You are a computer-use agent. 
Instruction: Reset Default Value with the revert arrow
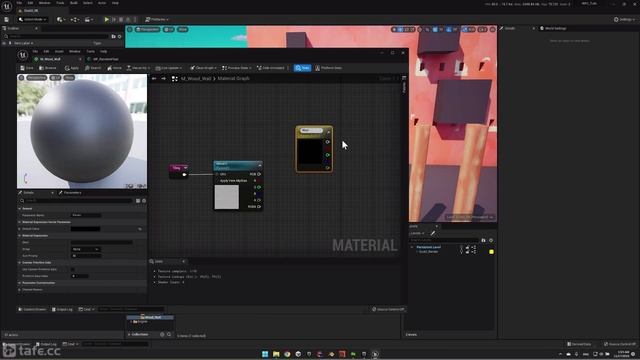[140, 229]
